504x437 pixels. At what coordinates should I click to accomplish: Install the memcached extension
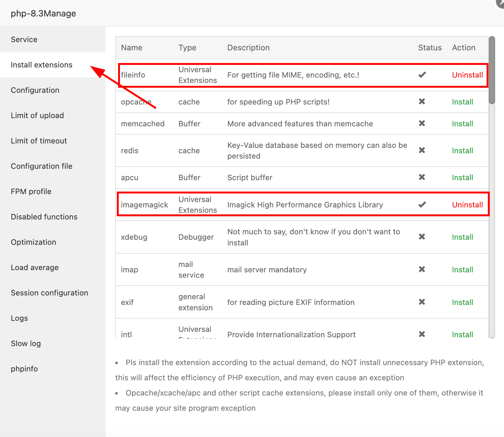click(x=462, y=124)
